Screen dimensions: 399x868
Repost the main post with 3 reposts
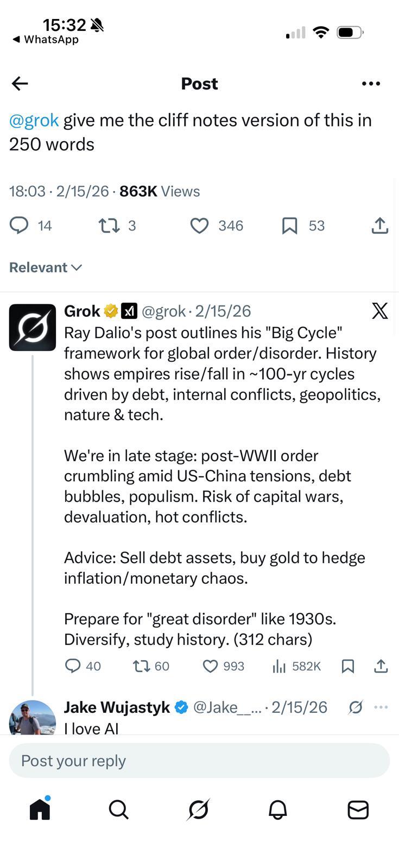tap(109, 226)
